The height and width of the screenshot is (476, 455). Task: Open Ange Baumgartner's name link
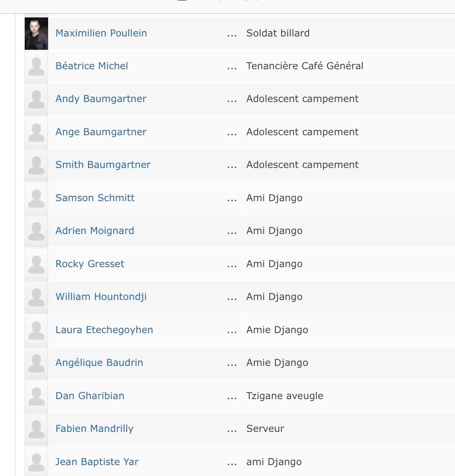101,132
